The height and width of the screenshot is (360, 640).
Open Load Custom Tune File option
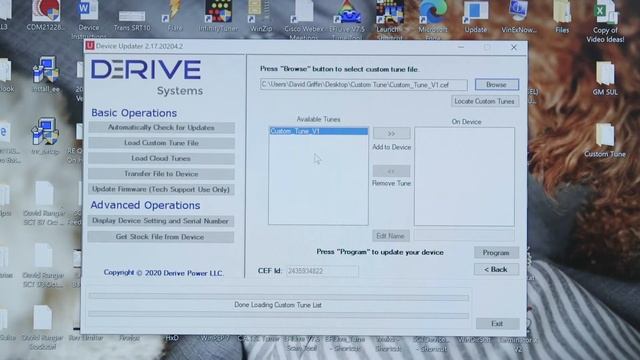(x=161, y=143)
